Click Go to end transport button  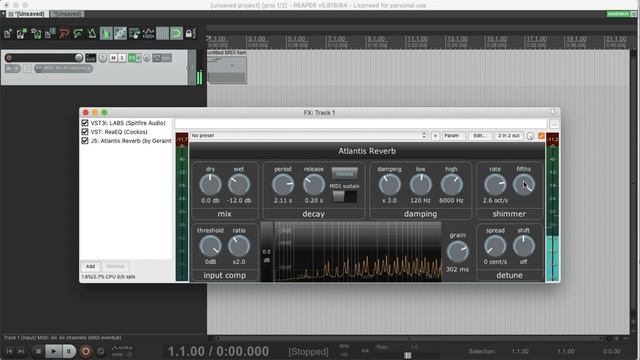pyautogui.click(x=22, y=351)
